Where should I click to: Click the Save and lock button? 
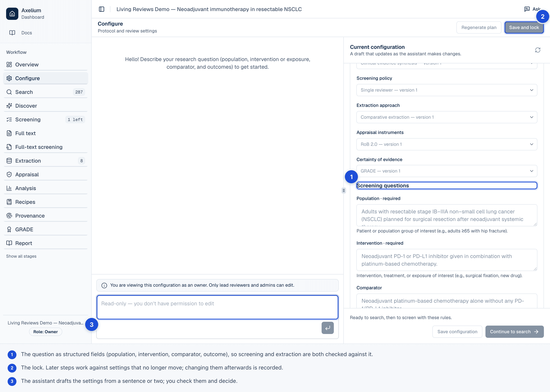(x=524, y=27)
